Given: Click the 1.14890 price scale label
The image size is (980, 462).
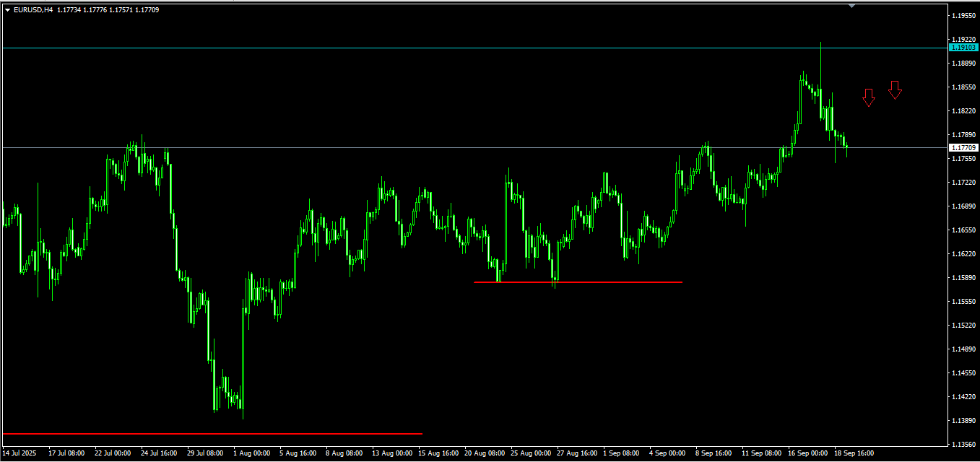Looking at the screenshot, I should point(963,349).
